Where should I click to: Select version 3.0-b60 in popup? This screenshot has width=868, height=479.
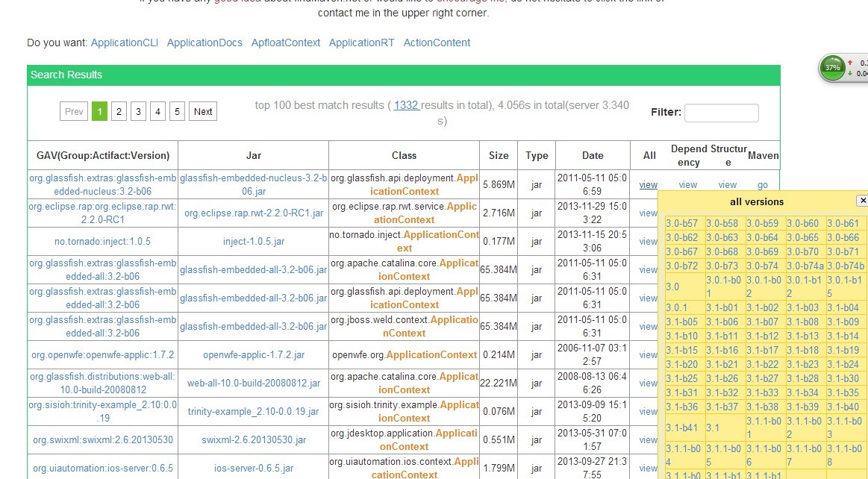tap(802, 224)
